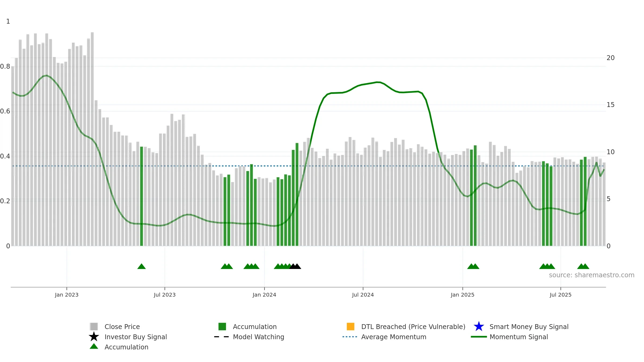Click the Jul 2025 axis label
Viewport: 644px width, 362px height.
point(561,295)
